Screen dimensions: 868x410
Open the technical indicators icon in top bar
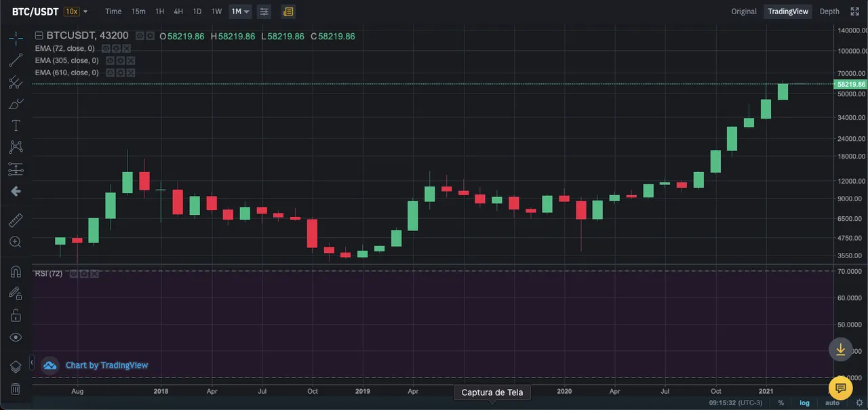click(264, 12)
